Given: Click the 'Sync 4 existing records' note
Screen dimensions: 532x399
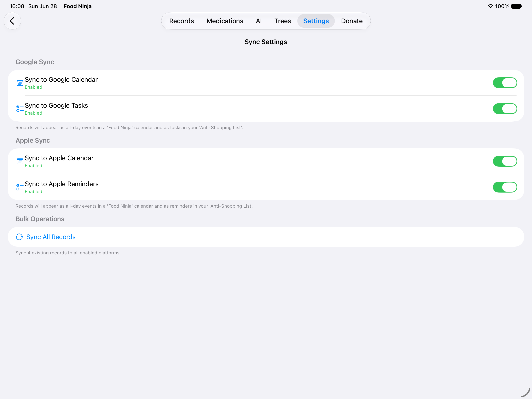Looking at the screenshot, I should point(68,253).
